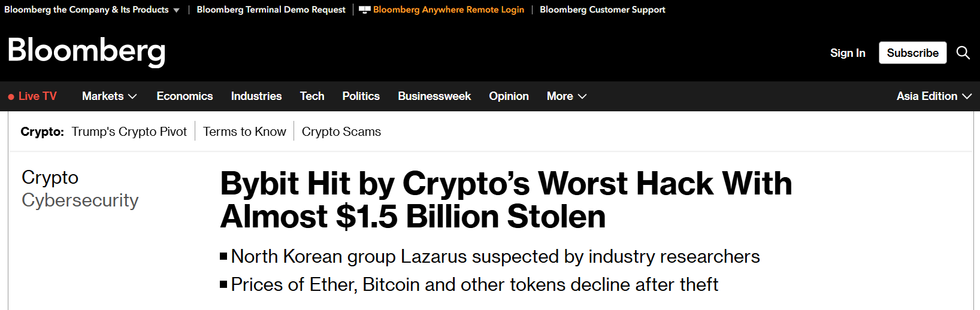Screen dimensions: 980x310
Task: Open the Asia Edition selector
Action: (933, 96)
